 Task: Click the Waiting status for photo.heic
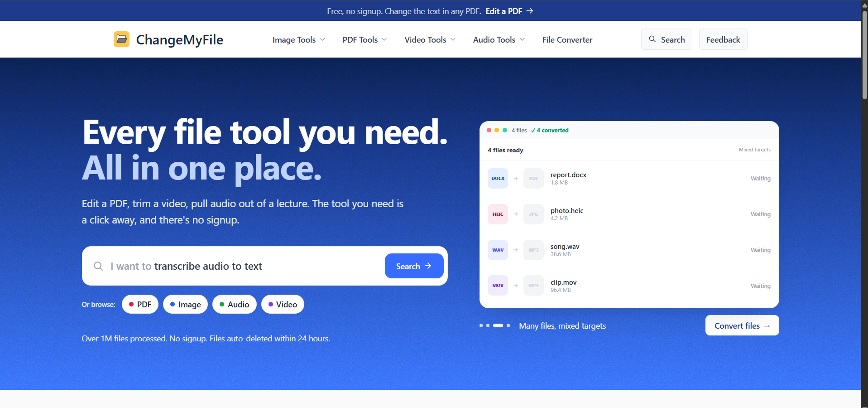click(x=761, y=214)
